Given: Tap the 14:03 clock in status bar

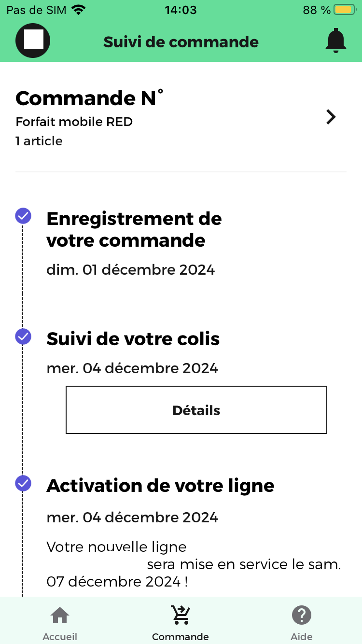Looking at the screenshot, I should pyautogui.click(x=181, y=10).
